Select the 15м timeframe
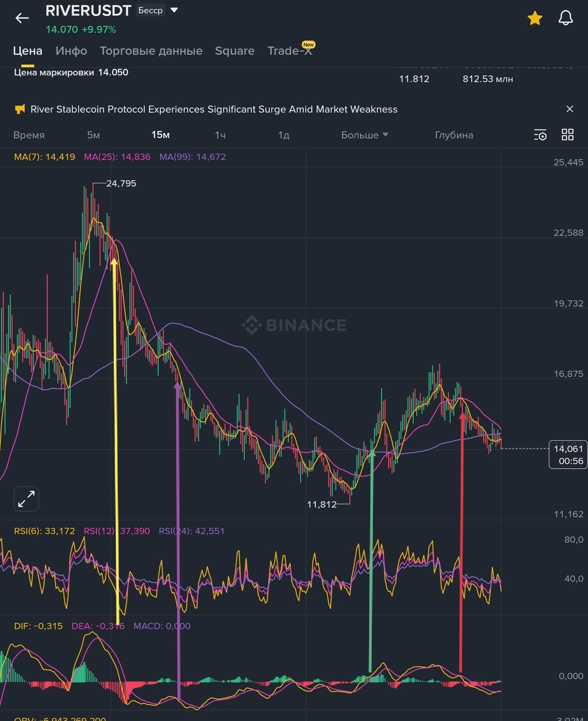 pyautogui.click(x=160, y=135)
